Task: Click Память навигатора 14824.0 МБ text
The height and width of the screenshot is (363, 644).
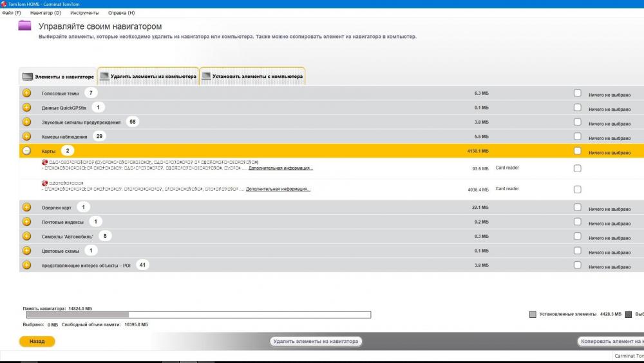Action: coord(57,308)
